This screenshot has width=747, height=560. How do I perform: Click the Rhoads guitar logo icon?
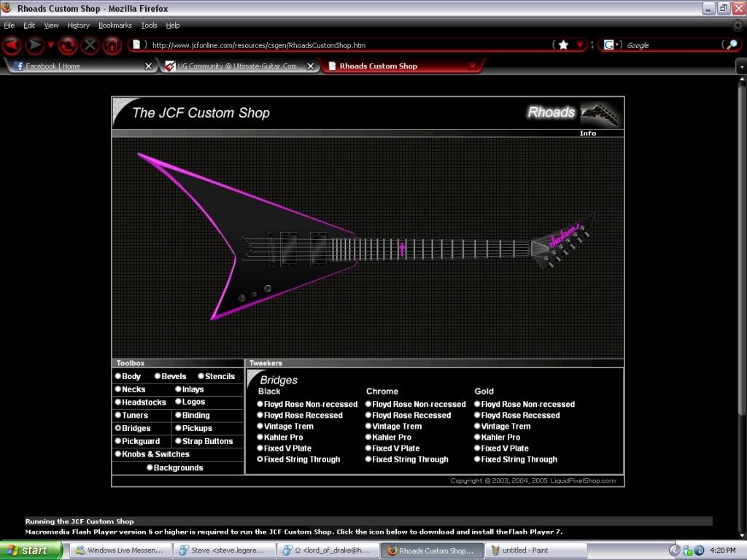pyautogui.click(x=601, y=113)
